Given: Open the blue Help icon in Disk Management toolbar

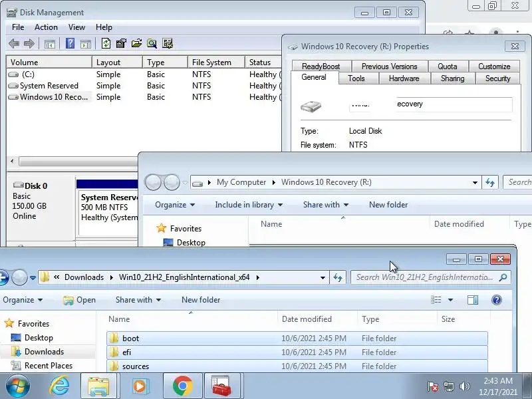Looking at the screenshot, I should pos(70,43).
